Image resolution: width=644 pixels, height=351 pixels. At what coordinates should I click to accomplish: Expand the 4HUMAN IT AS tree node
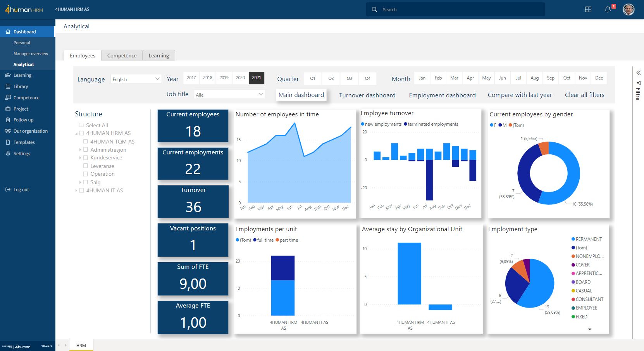click(76, 190)
